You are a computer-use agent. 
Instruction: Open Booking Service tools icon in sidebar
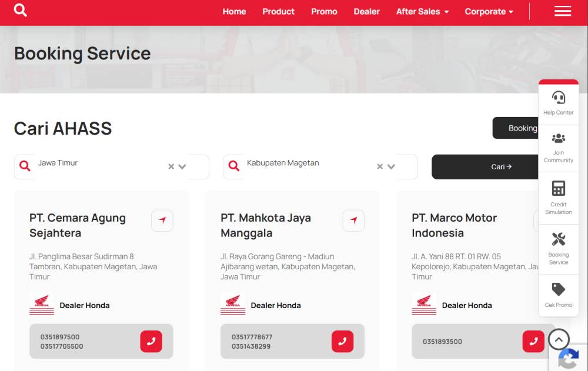[x=559, y=239]
